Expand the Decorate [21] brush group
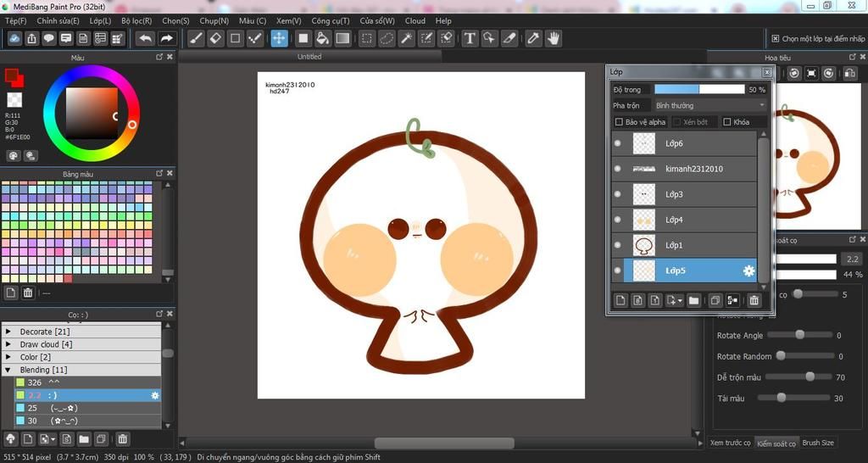The height and width of the screenshot is (463, 868). point(8,332)
